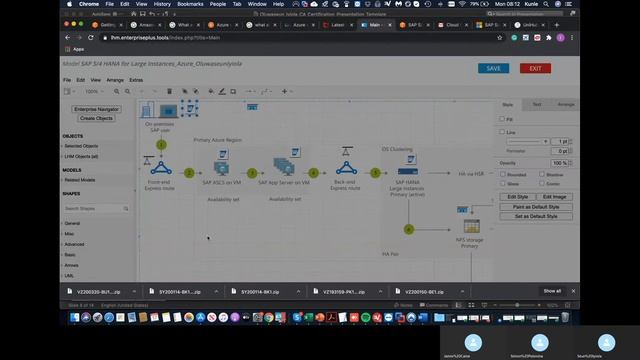This screenshot has width=640, height=360.
Task: Click the search icon in Search Shapes
Action: click(x=126, y=209)
